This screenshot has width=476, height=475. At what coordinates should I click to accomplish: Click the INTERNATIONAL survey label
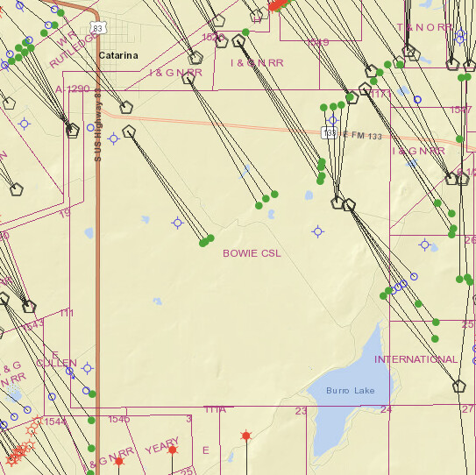pos(416,359)
